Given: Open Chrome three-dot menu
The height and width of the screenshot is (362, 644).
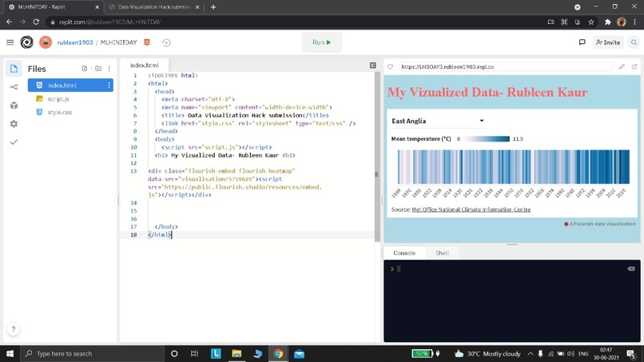Looking at the screenshot, I should tap(635, 22).
